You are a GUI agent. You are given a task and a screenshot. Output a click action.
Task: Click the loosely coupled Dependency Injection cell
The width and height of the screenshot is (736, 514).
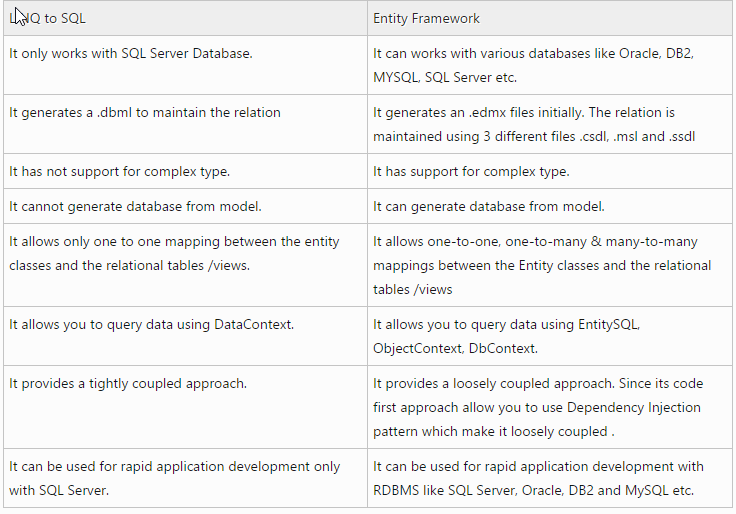point(550,407)
